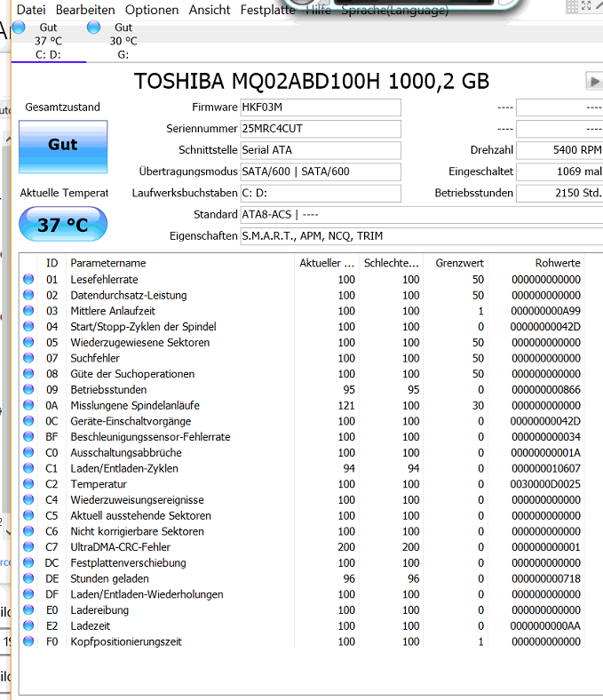Click status icon for Nicht korrigierbare Sektoren
The height and width of the screenshot is (700, 603).
click(x=28, y=531)
